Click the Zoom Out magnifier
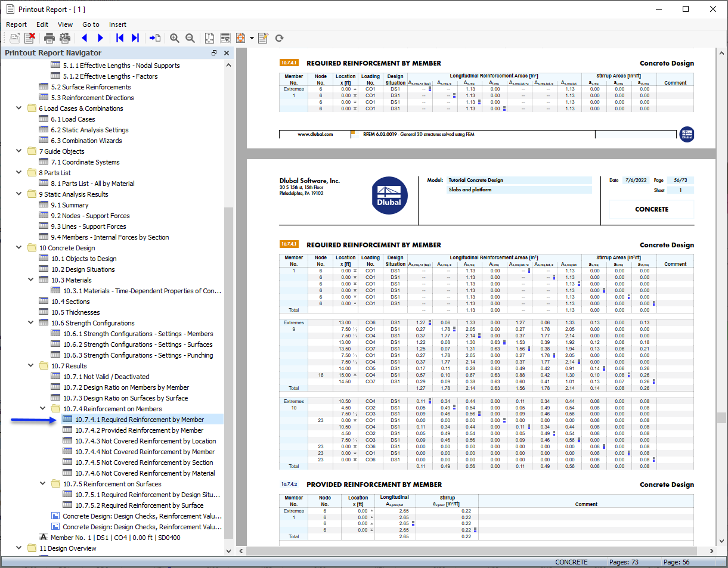The height and width of the screenshot is (568, 728). [190, 38]
